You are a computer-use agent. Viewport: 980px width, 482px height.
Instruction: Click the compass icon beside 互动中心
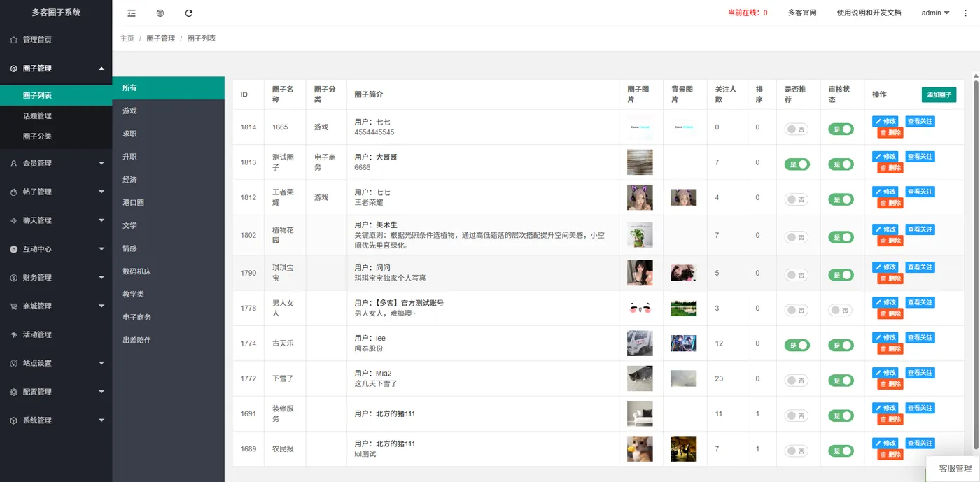click(14, 249)
